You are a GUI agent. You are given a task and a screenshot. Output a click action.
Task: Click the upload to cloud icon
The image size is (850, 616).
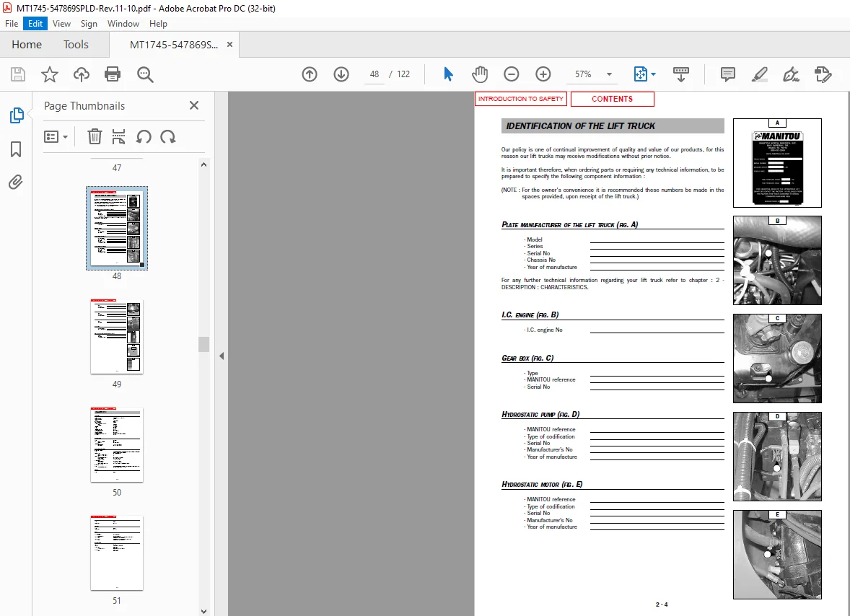[82, 74]
